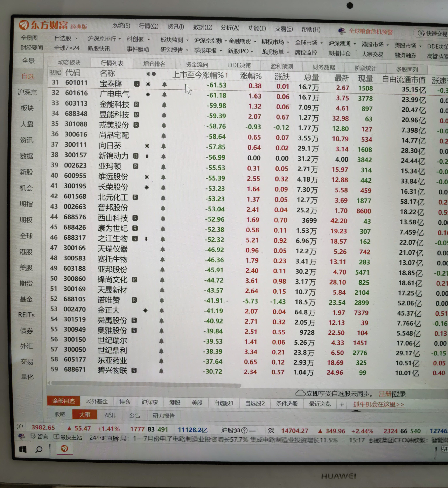Sort by the 自由流通市值 column header
Screen dimensions: 448x488
click(x=404, y=79)
